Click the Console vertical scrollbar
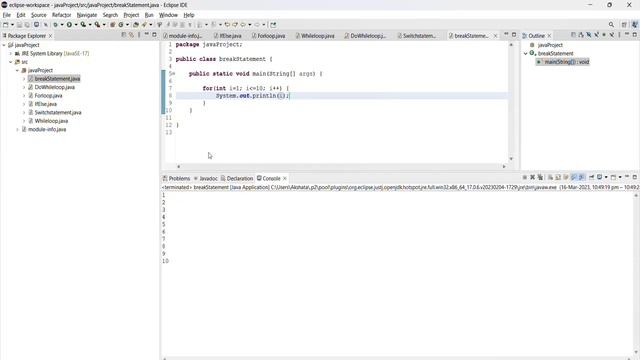This screenshot has height=360, width=640. (x=636, y=273)
